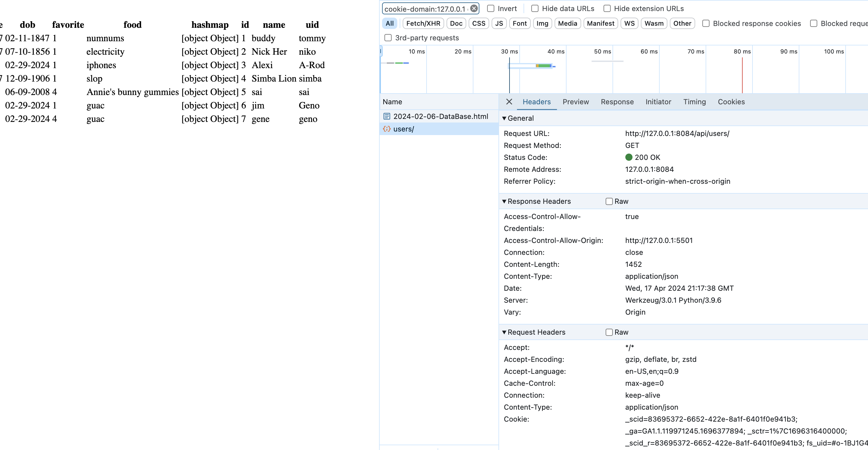
Task: Enable Raw view for Response Headers
Action: (609, 201)
